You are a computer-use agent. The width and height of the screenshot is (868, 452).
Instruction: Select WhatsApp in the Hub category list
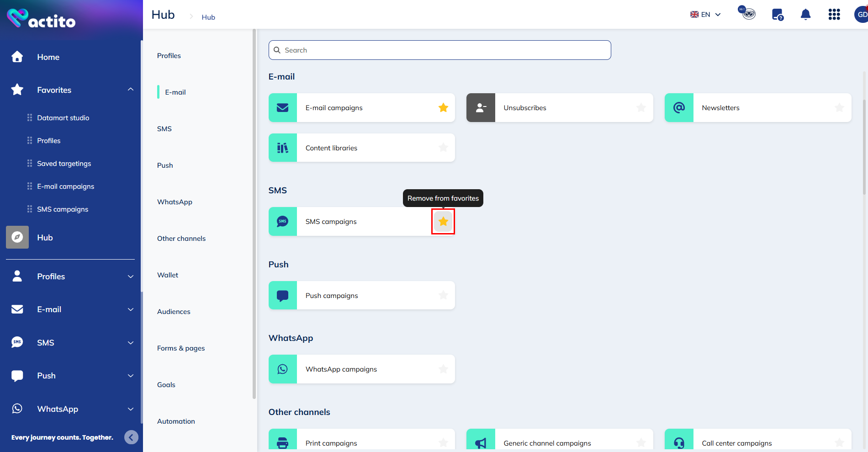(x=175, y=202)
